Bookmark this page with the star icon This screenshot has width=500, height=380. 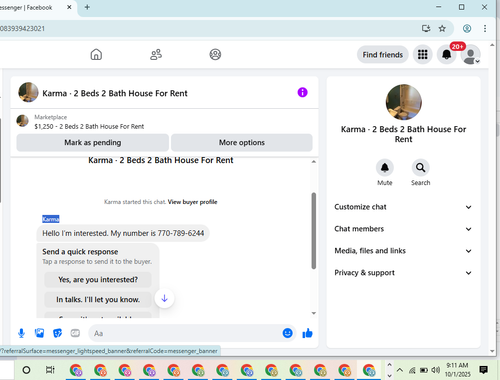[442, 29]
